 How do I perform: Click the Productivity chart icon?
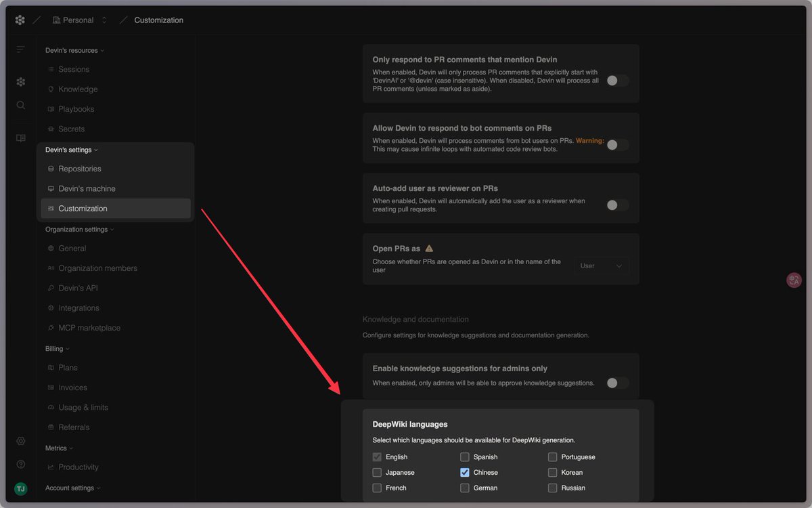(51, 467)
